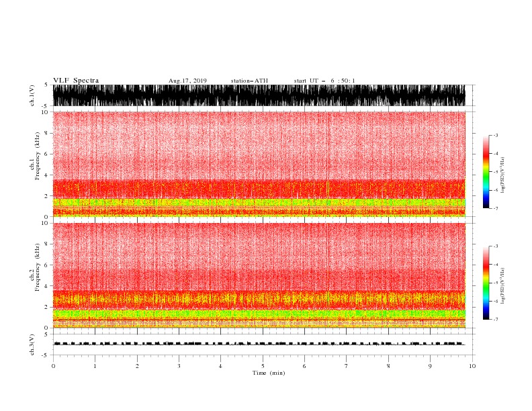Click ch.1 frequency axis tick "2"
The image size is (532, 411).
[46, 196]
